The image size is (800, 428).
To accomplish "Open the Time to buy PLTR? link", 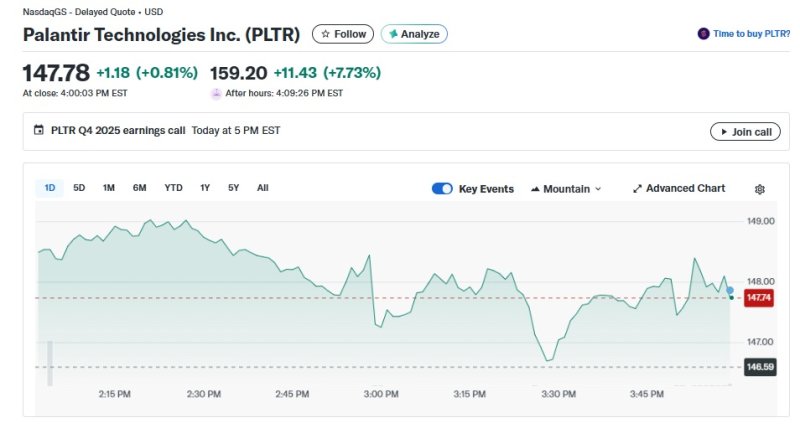I will click(751, 34).
